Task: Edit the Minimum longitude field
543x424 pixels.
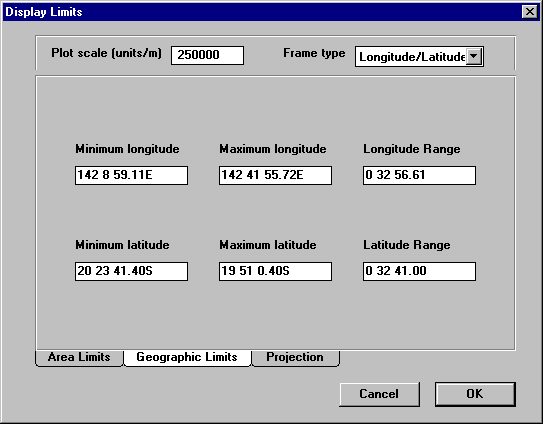Action: coord(132,175)
